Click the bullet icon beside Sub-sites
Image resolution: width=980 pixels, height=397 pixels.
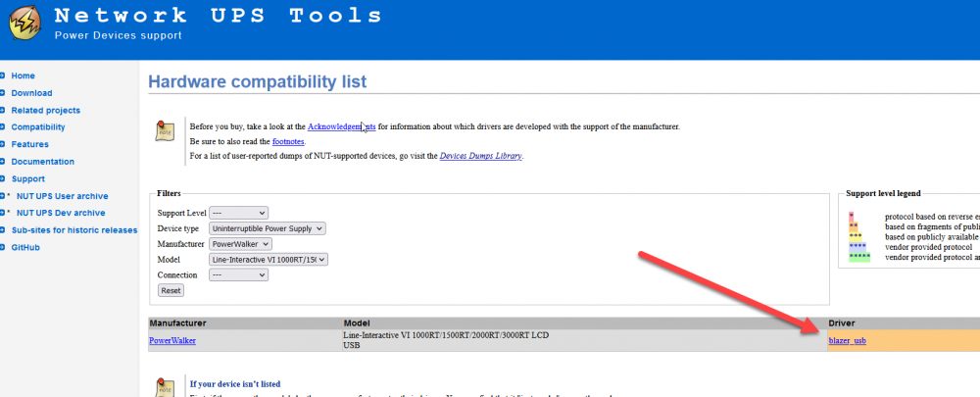[3, 230]
